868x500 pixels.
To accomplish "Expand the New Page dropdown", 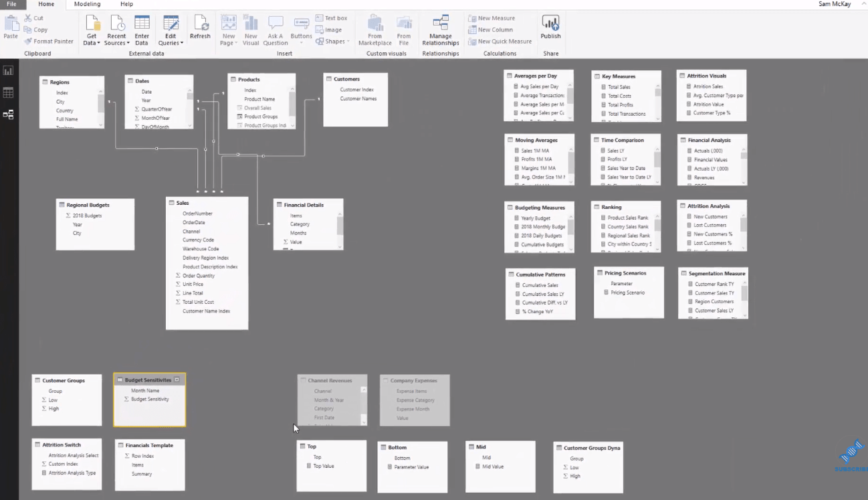I will tap(236, 44).
